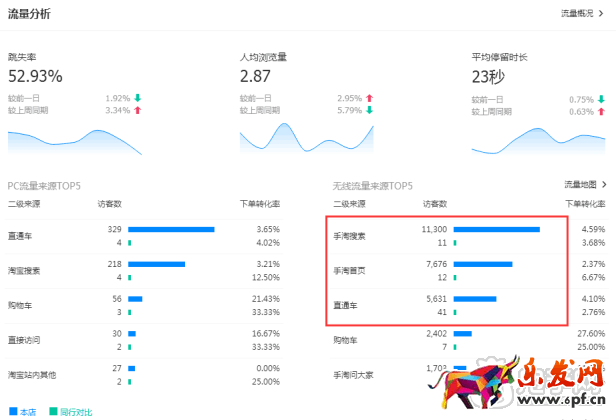
Task: Click the blue bar for PC 直通车 329 visitors
Action: point(171,229)
